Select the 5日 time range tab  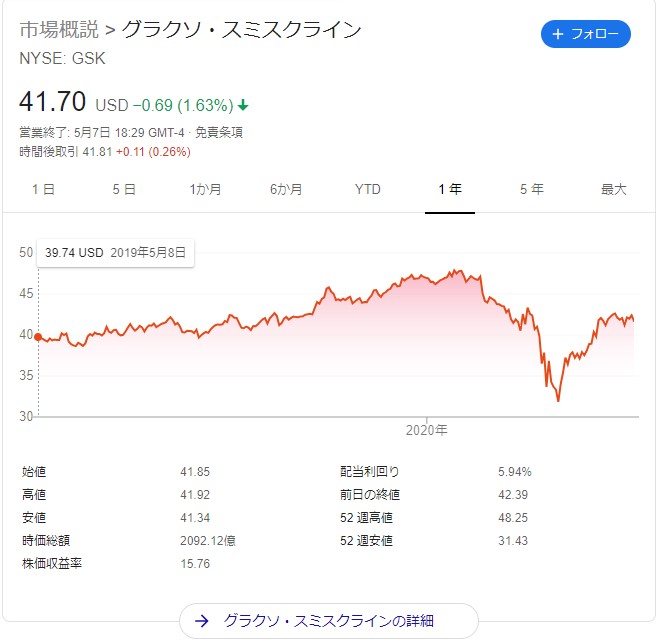pos(124,189)
